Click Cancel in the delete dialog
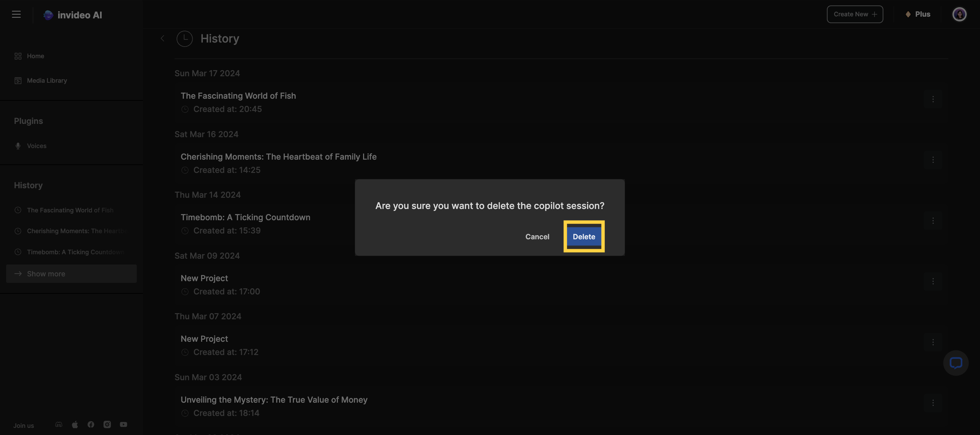 pyautogui.click(x=537, y=237)
